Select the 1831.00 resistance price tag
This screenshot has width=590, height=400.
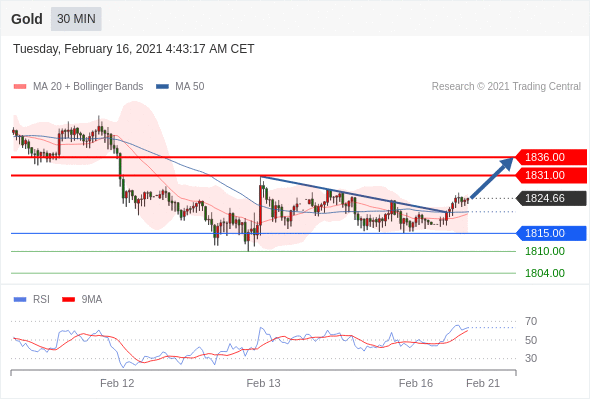click(x=550, y=175)
